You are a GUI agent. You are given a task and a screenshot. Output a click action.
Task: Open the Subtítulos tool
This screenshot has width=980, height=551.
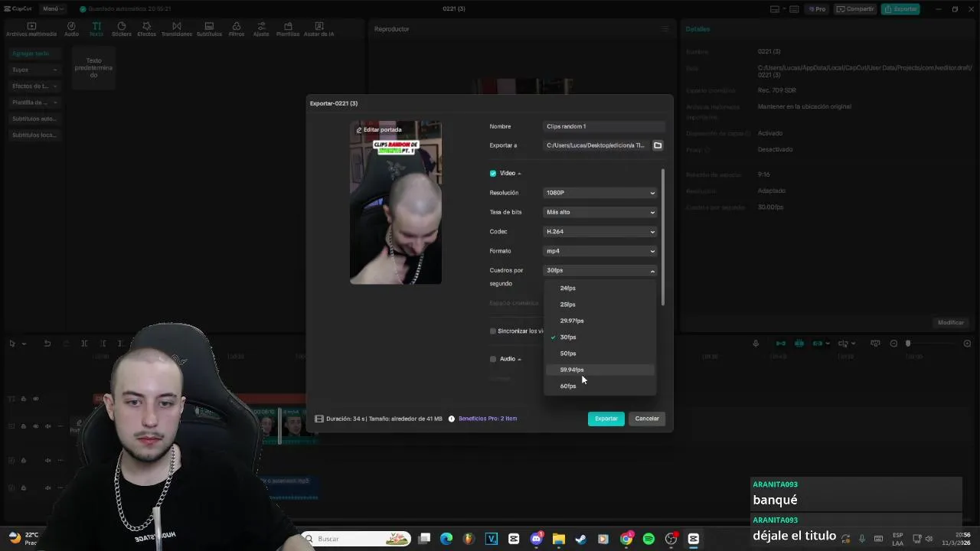209,29
